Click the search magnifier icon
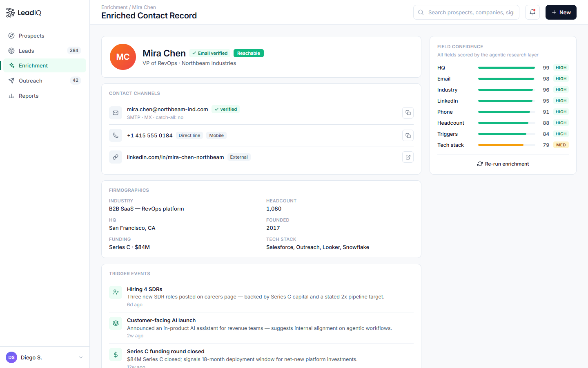The height and width of the screenshot is (368, 588). pos(421,12)
